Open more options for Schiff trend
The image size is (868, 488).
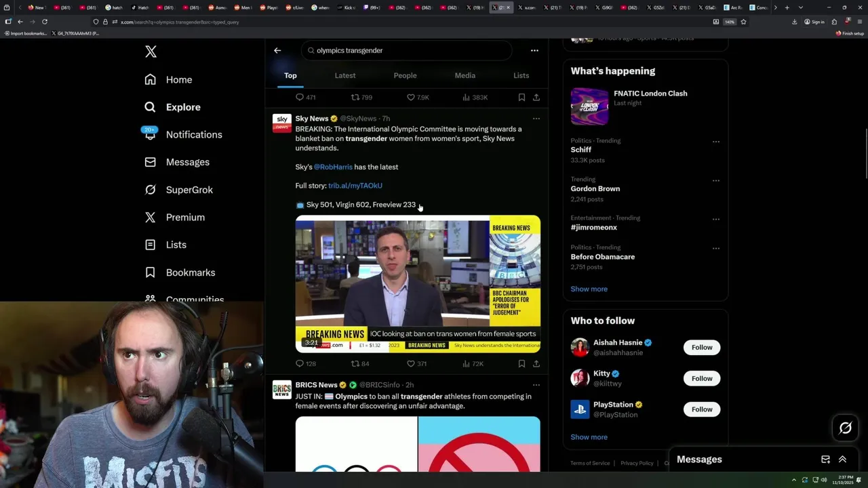(x=715, y=142)
